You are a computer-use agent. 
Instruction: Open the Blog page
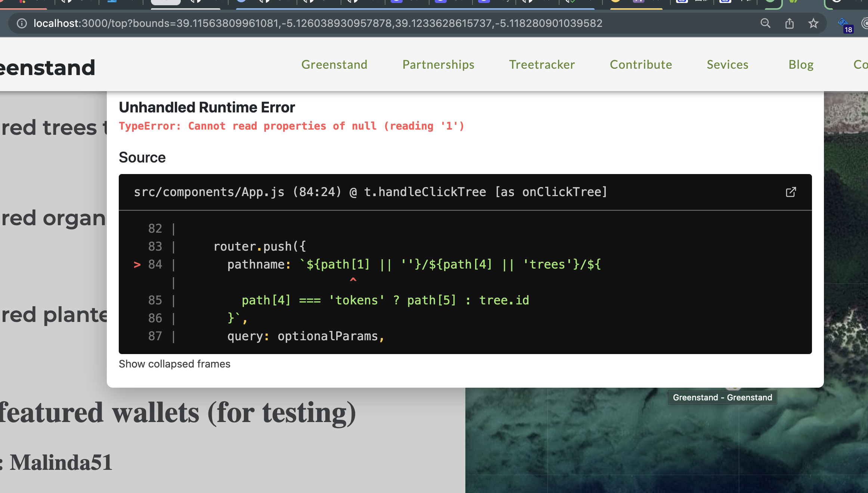801,64
